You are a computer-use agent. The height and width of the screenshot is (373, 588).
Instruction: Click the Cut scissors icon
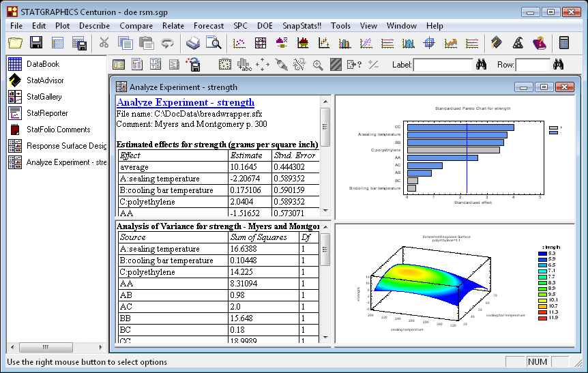click(x=104, y=43)
